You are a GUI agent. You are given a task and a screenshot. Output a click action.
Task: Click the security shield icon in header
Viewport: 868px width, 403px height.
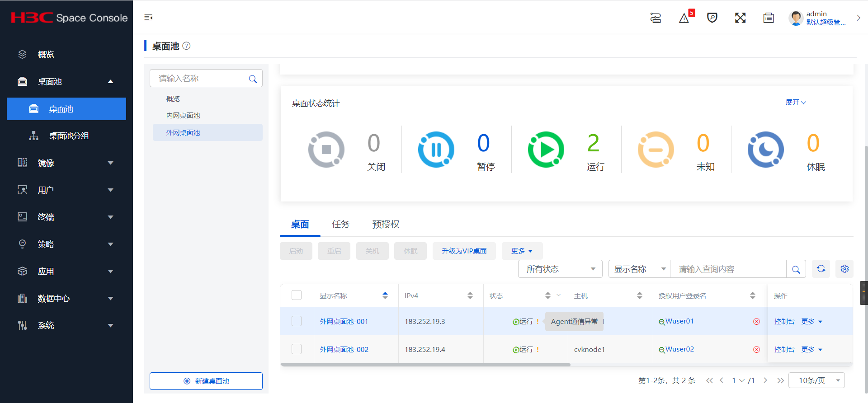[x=712, y=18]
